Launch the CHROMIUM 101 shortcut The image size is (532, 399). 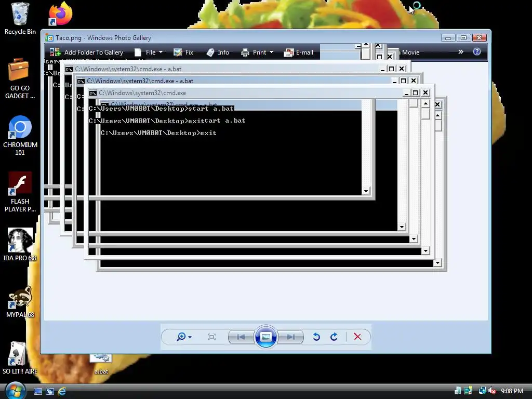[x=20, y=136]
